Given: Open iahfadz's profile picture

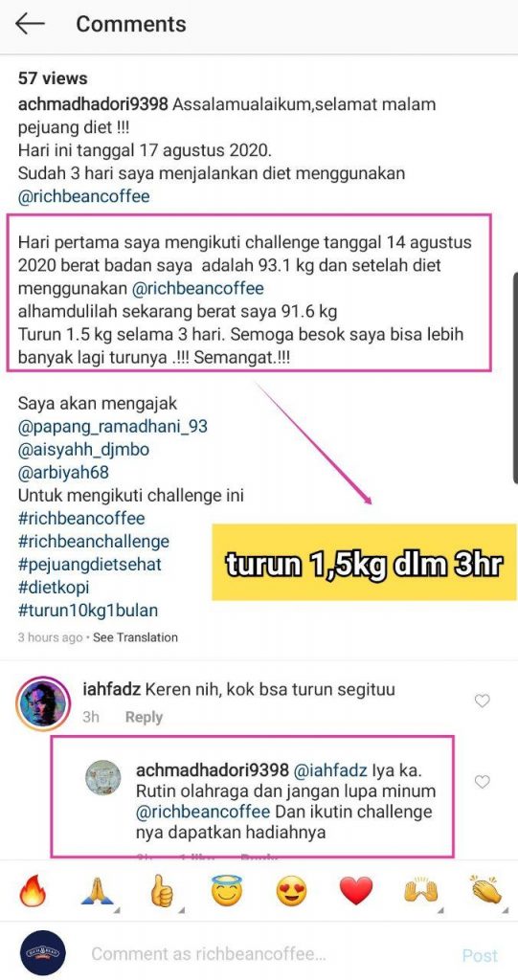Looking at the screenshot, I should pyautogui.click(x=44, y=703).
